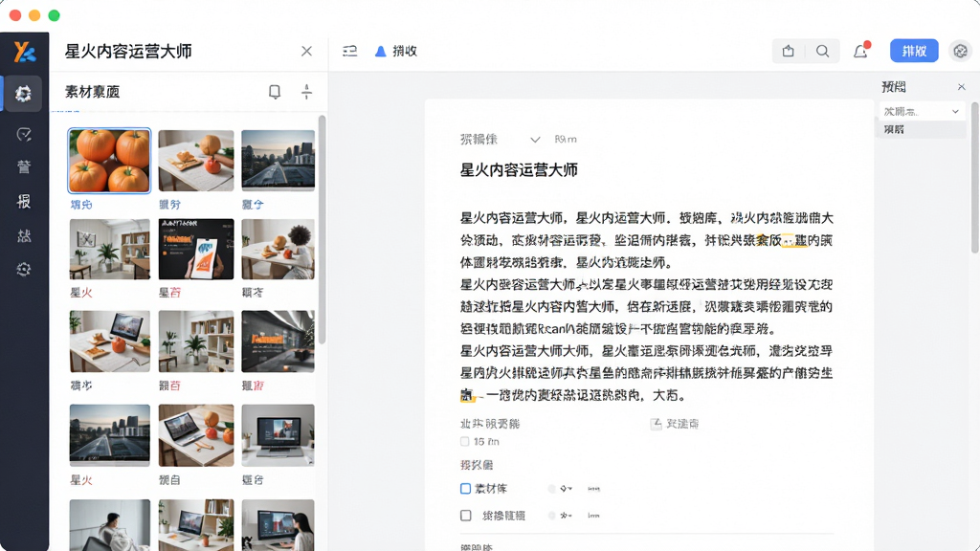Open the 报 section in the sidebar

pyautogui.click(x=24, y=201)
